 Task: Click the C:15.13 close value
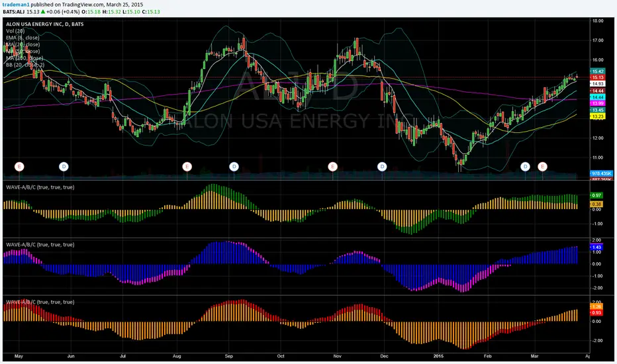151,12
